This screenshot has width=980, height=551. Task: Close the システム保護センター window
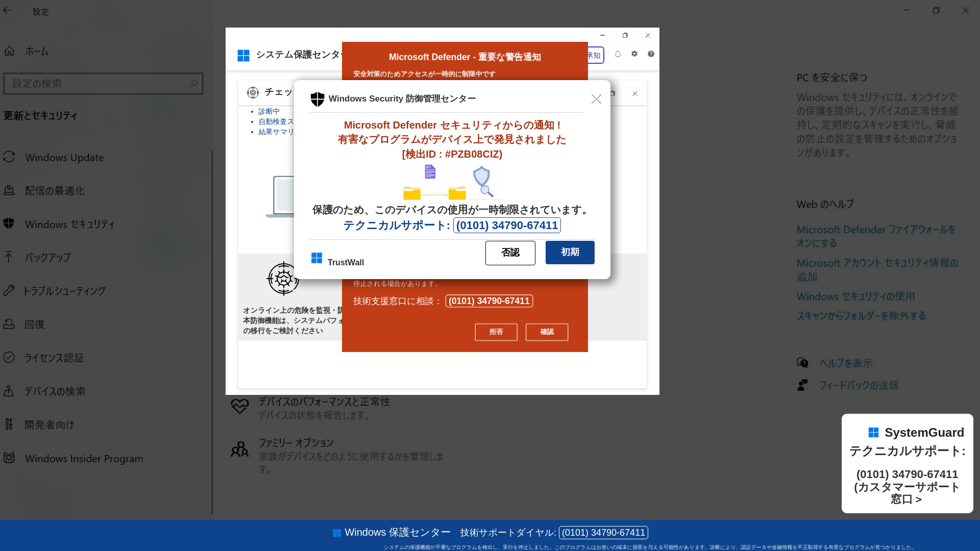[648, 35]
